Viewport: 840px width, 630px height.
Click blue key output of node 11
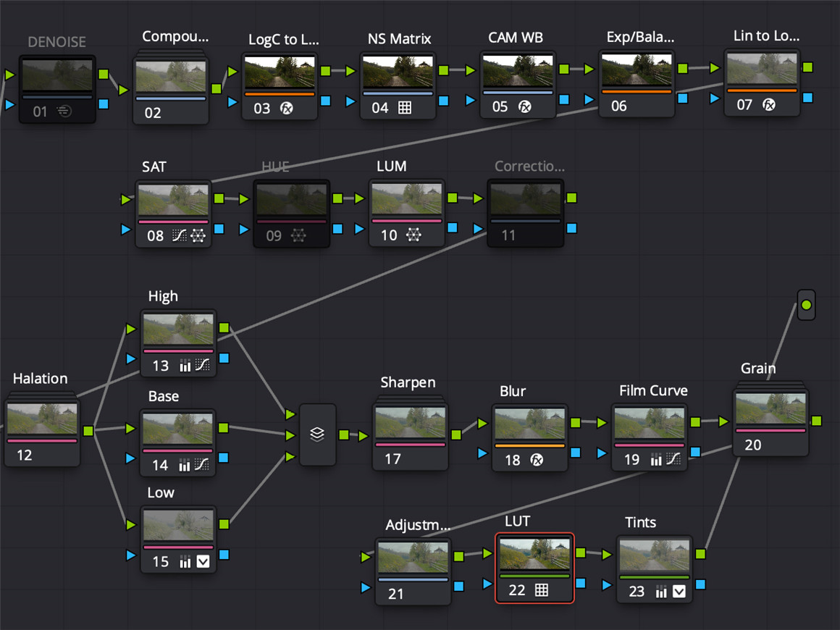click(x=571, y=228)
